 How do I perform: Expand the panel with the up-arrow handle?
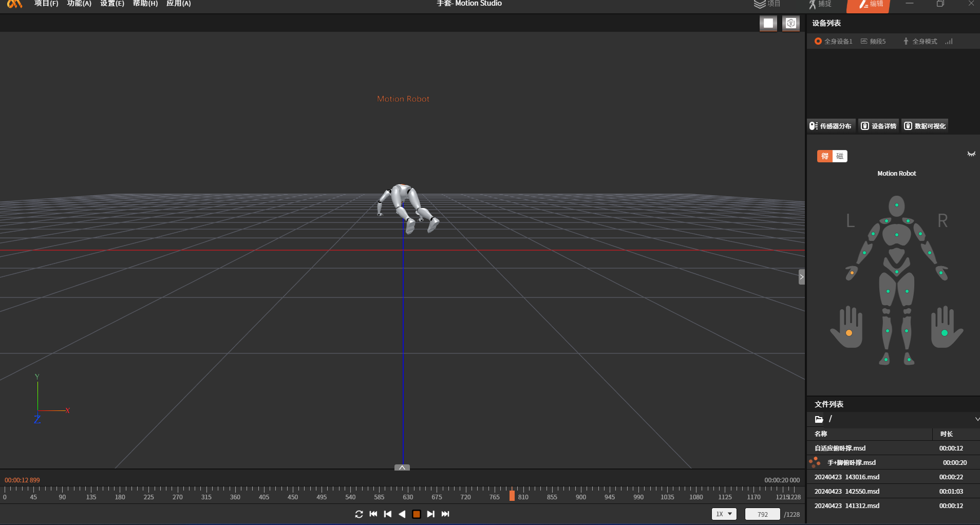(x=402, y=467)
